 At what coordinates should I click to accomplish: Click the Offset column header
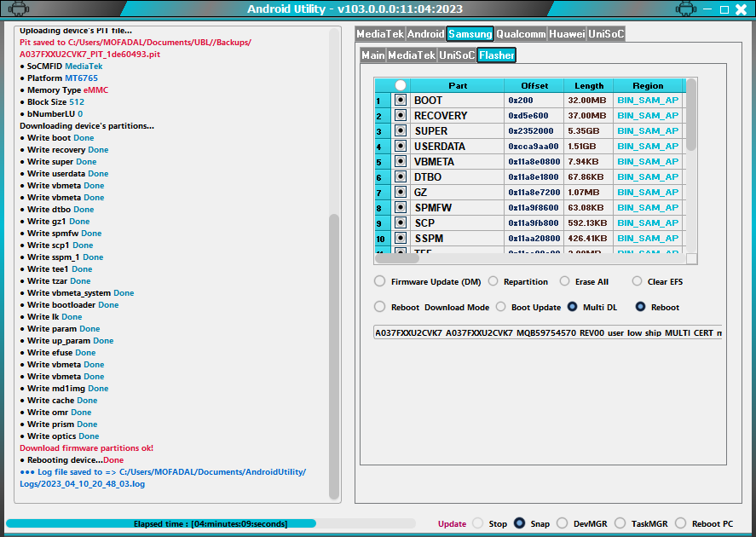point(534,85)
